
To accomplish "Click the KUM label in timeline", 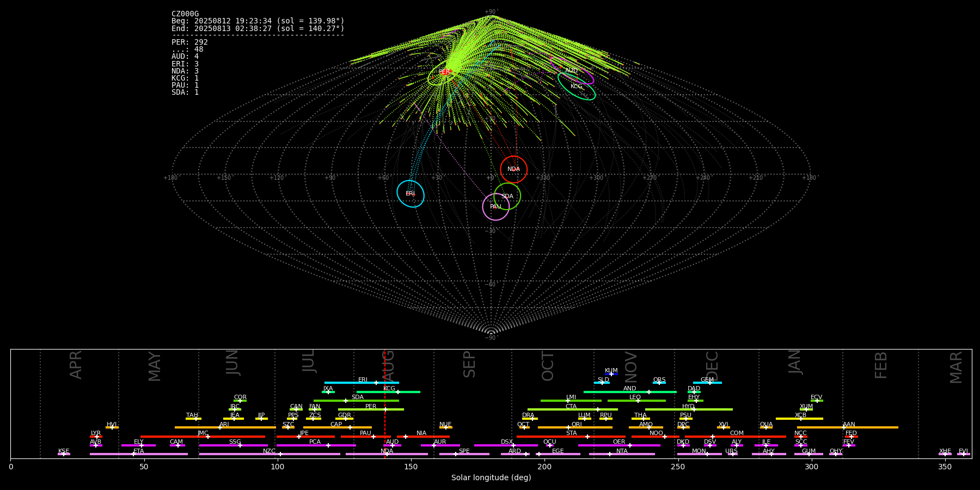I will click(611, 371).
